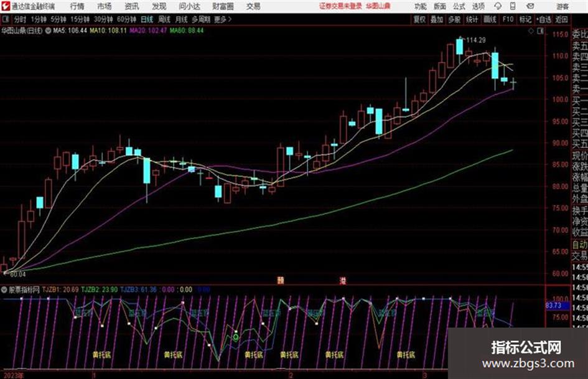Screen dimensions: 588x379
Task: Click the purple MA20 value label
Action: (x=148, y=30)
